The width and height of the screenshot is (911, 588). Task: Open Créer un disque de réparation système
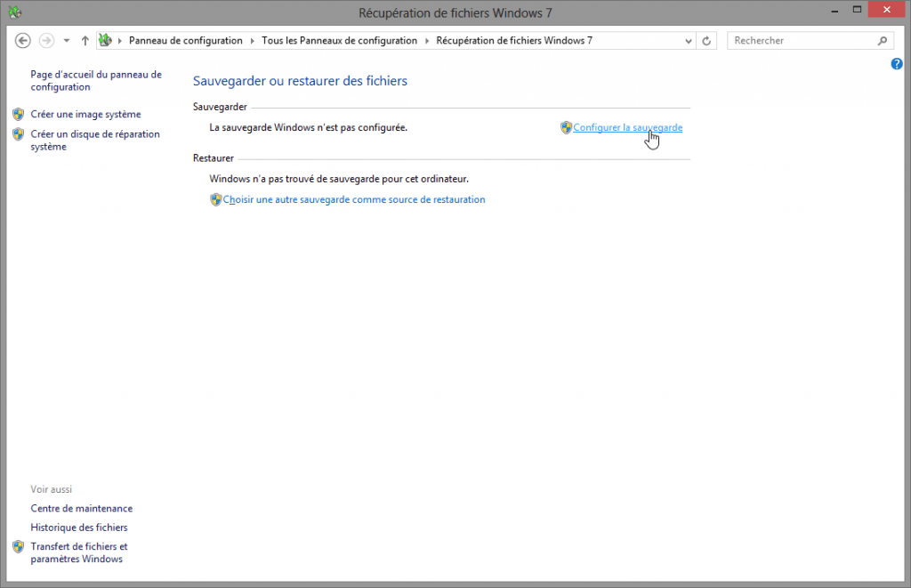(95, 141)
